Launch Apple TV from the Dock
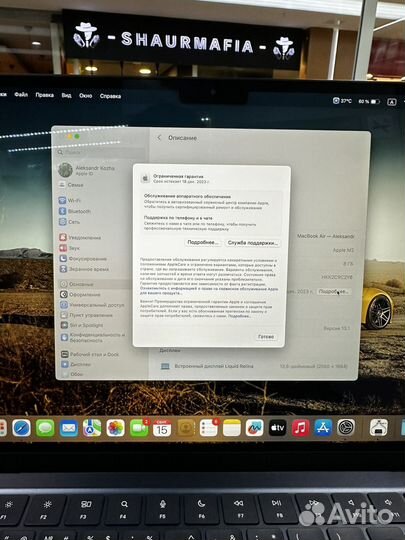 (278, 428)
